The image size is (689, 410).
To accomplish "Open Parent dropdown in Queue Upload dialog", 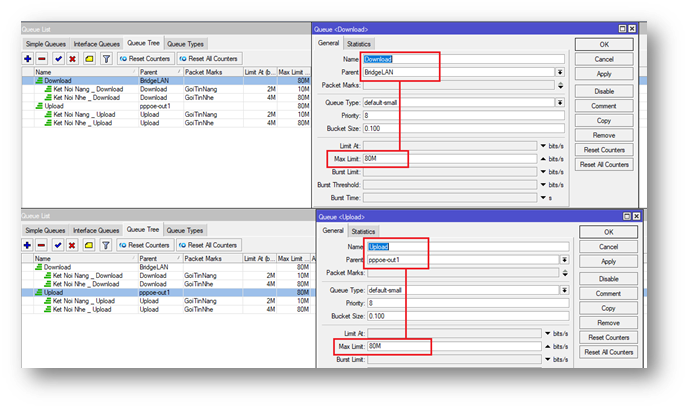I will click(x=565, y=260).
